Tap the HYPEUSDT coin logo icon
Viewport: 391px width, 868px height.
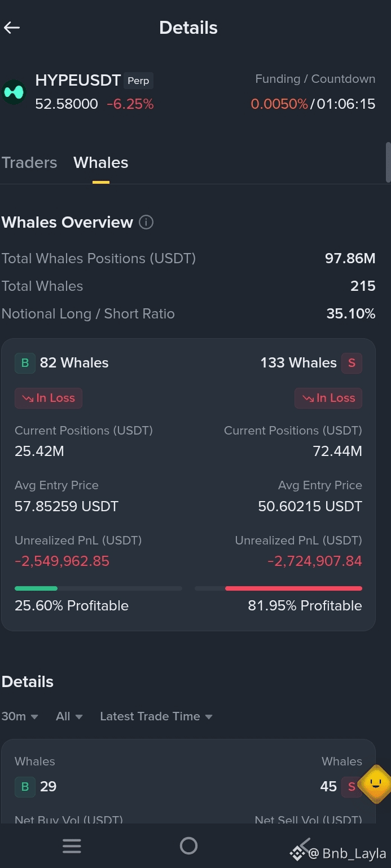pyautogui.click(x=14, y=92)
